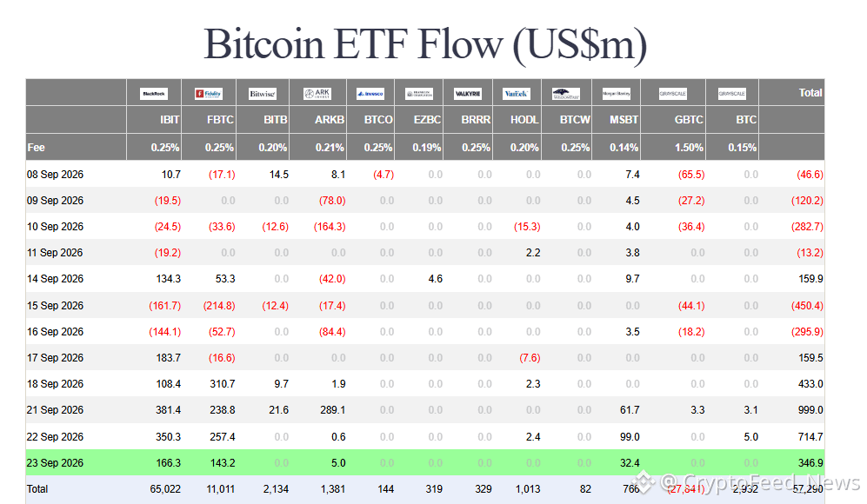Select the IBIT column header
The image size is (867, 504).
pos(170,120)
